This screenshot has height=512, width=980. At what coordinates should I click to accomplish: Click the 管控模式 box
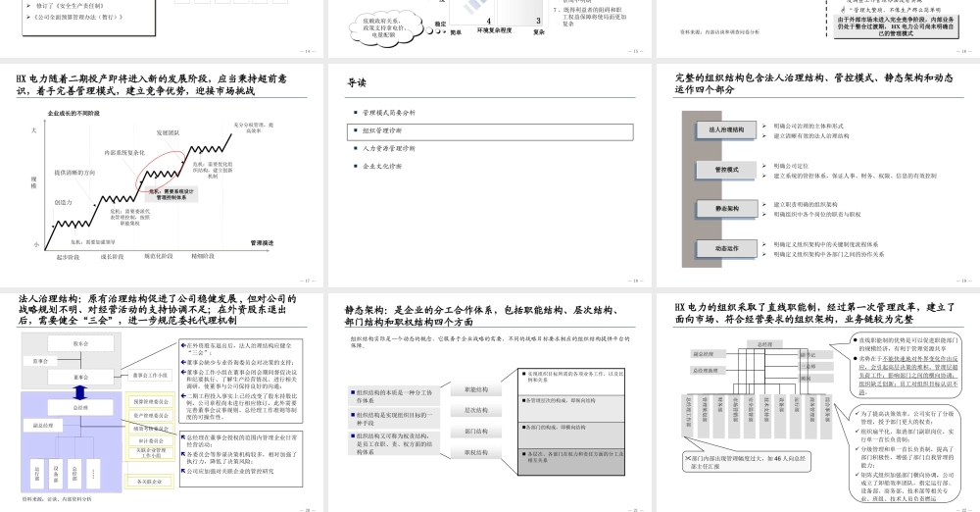pyautogui.click(x=726, y=170)
